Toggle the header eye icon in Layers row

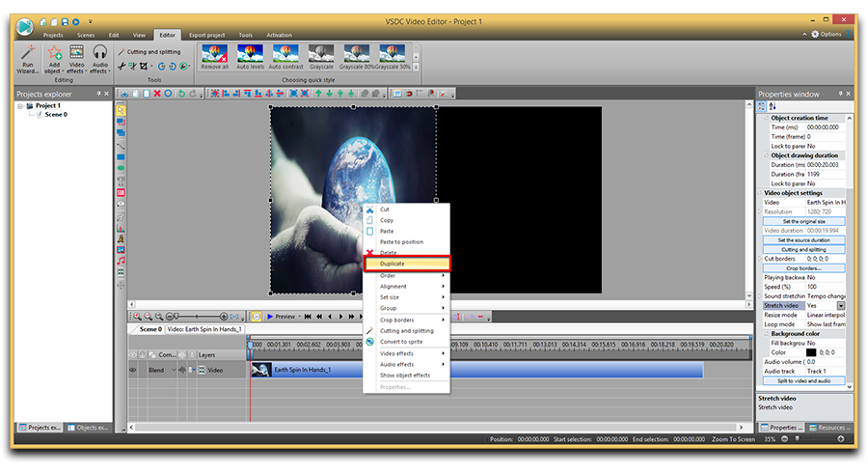point(133,355)
